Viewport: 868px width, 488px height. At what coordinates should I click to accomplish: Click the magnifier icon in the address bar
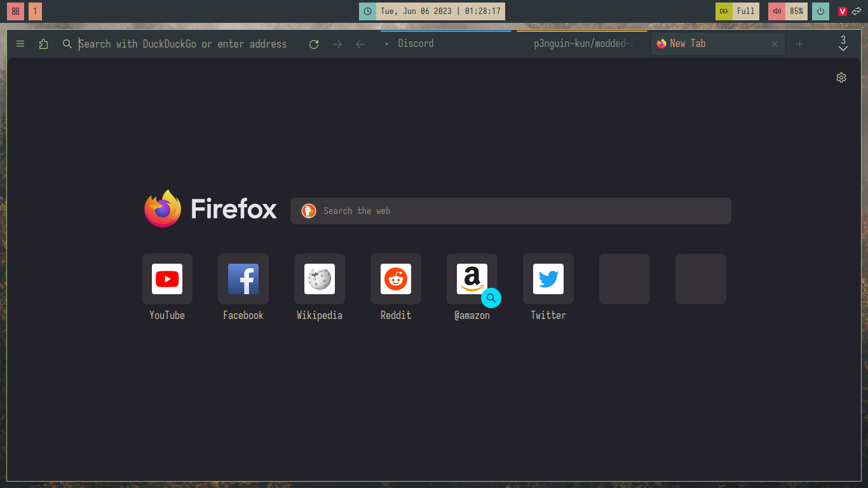[x=67, y=44]
